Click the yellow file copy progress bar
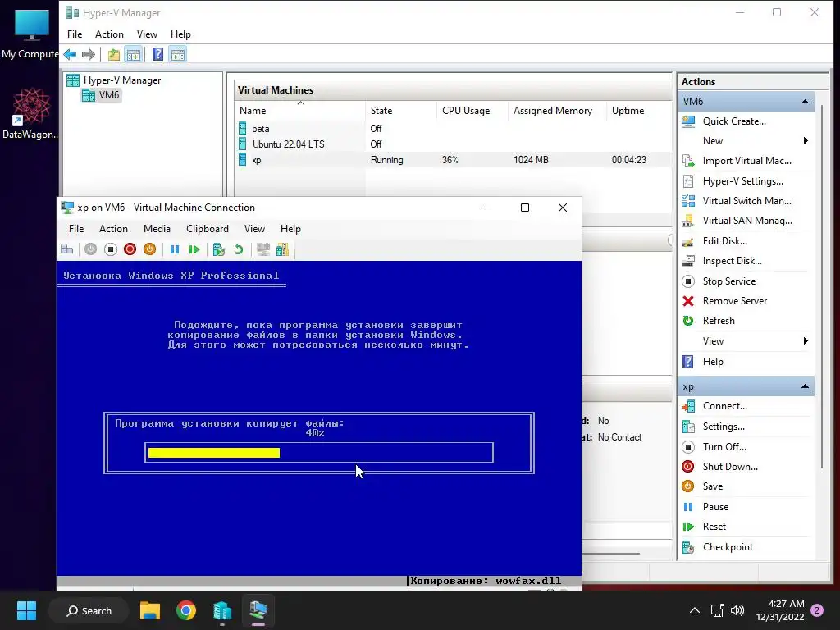Image resolution: width=840 pixels, height=630 pixels. (x=214, y=453)
